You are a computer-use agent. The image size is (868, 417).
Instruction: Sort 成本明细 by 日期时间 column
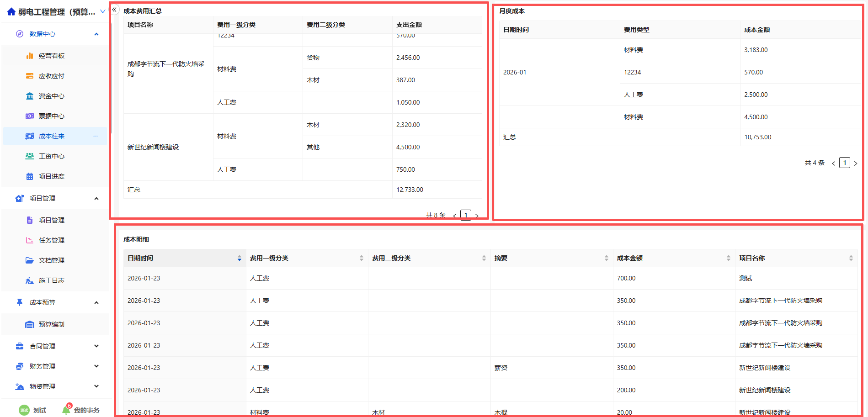(x=239, y=259)
